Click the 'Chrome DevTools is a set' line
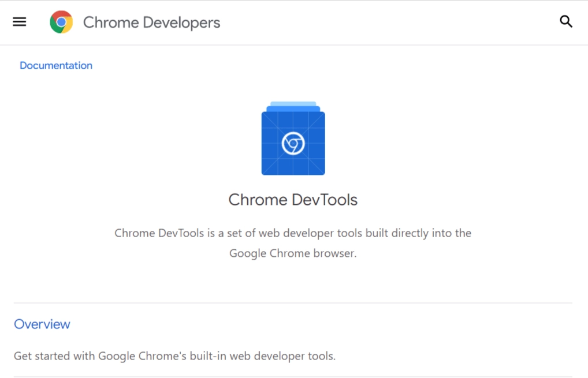588x378 pixels. (x=293, y=233)
